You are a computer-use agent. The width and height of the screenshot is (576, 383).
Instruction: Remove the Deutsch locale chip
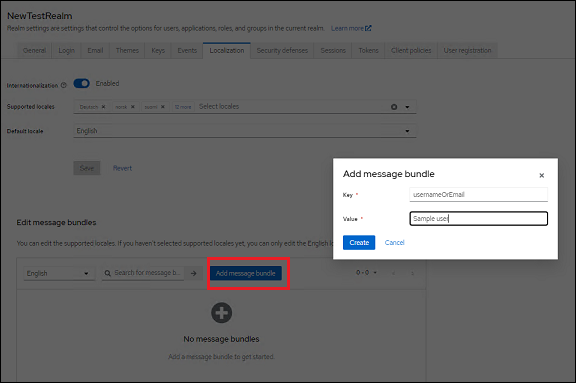(x=104, y=107)
